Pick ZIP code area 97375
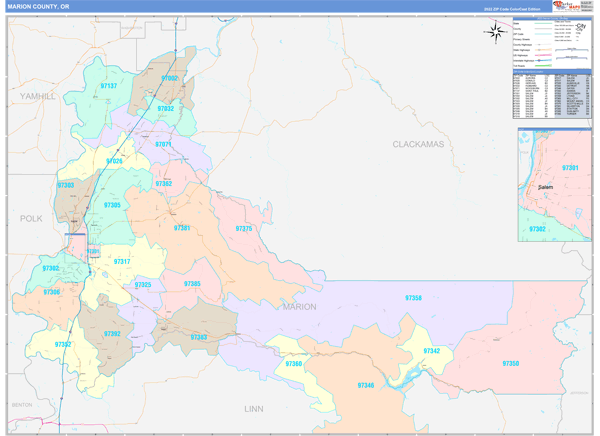Viewport: 600px width, 436px height. click(x=244, y=229)
